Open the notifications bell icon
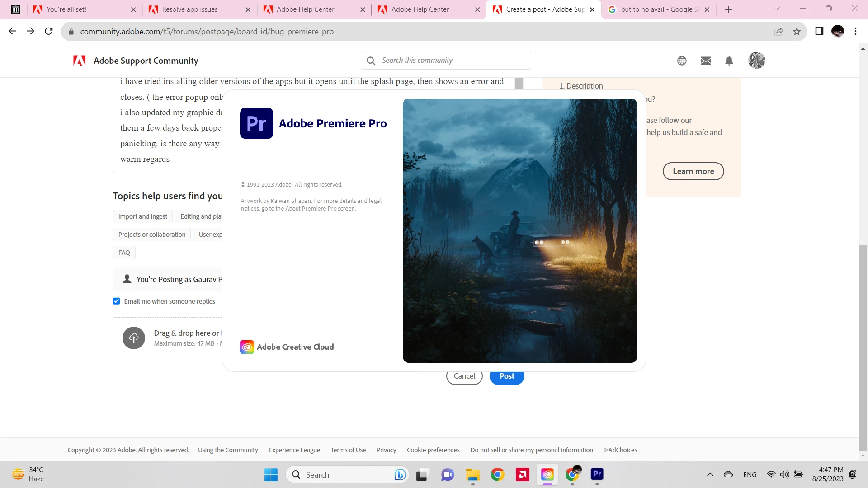Image resolution: width=868 pixels, height=488 pixels. click(729, 61)
